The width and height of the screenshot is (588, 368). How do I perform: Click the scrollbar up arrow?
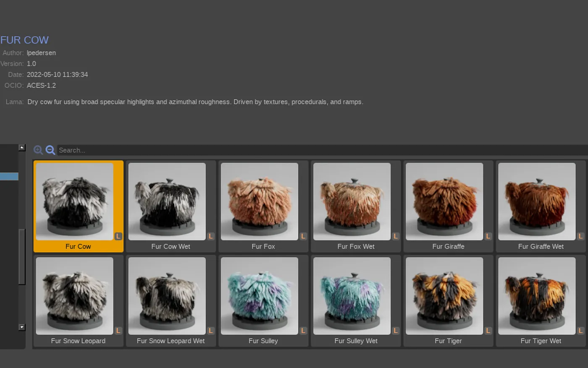tap(22, 148)
